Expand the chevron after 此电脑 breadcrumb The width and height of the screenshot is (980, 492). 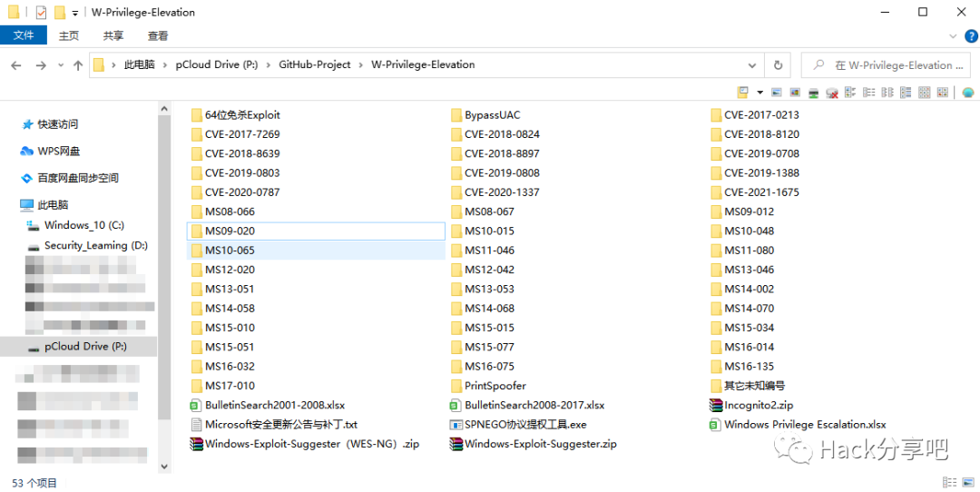click(165, 65)
